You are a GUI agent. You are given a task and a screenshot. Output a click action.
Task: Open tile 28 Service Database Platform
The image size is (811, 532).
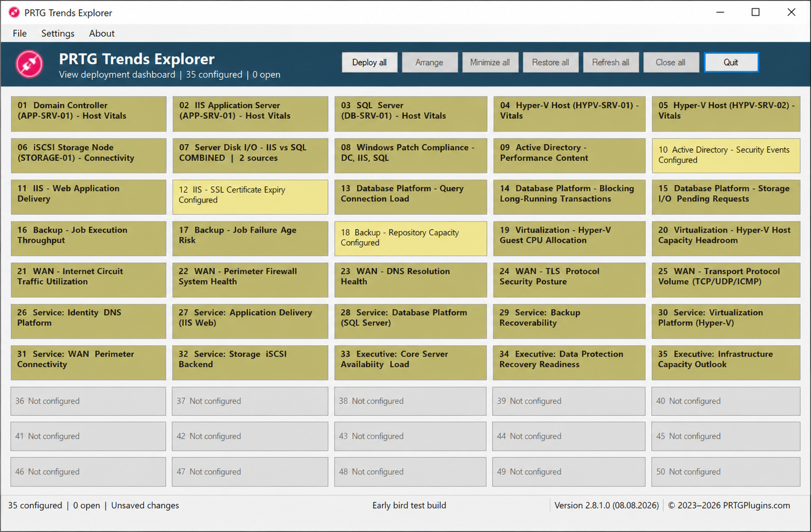coord(410,321)
